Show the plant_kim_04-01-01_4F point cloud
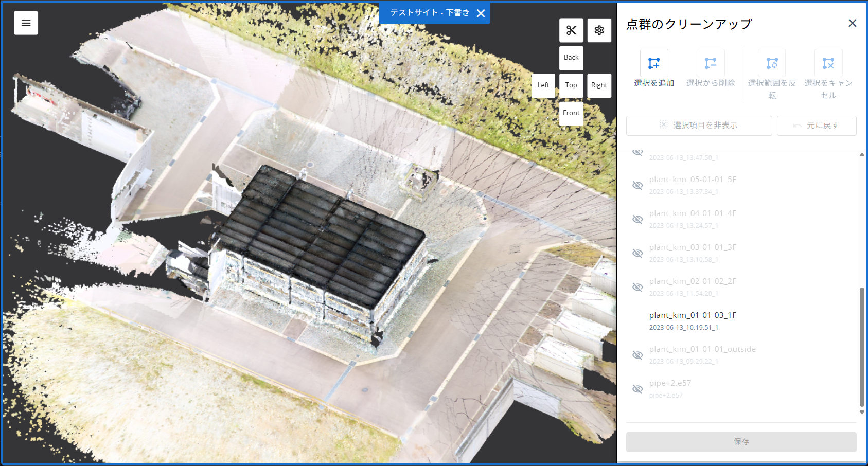The width and height of the screenshot is (868, 466). [637, 219]
